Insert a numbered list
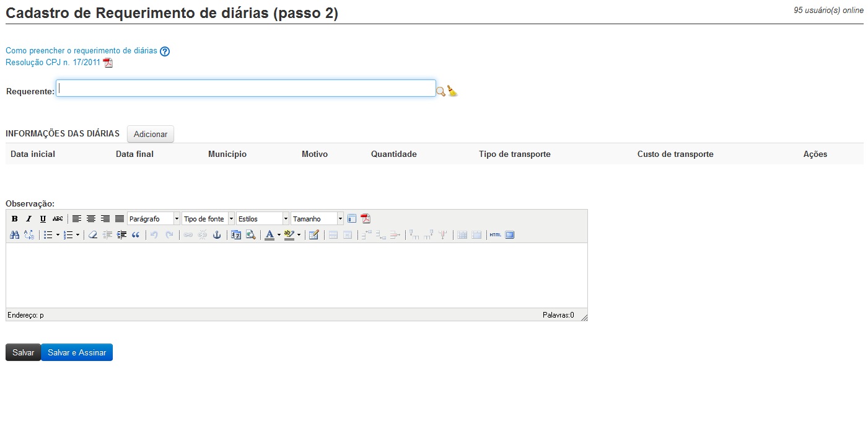The height and width of the screenshot is (423, 868). (68, 235)
